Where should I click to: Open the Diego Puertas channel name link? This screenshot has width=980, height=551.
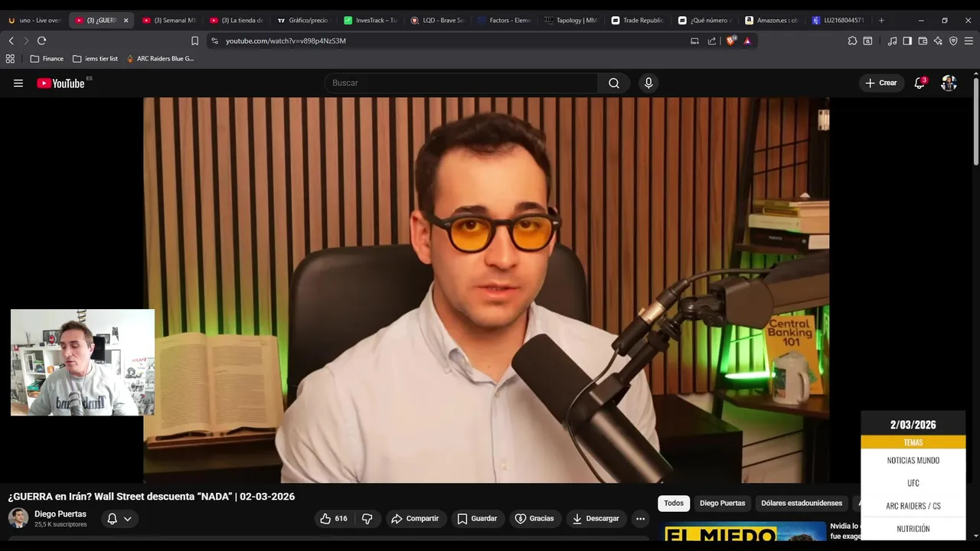(x=60, y=514)
